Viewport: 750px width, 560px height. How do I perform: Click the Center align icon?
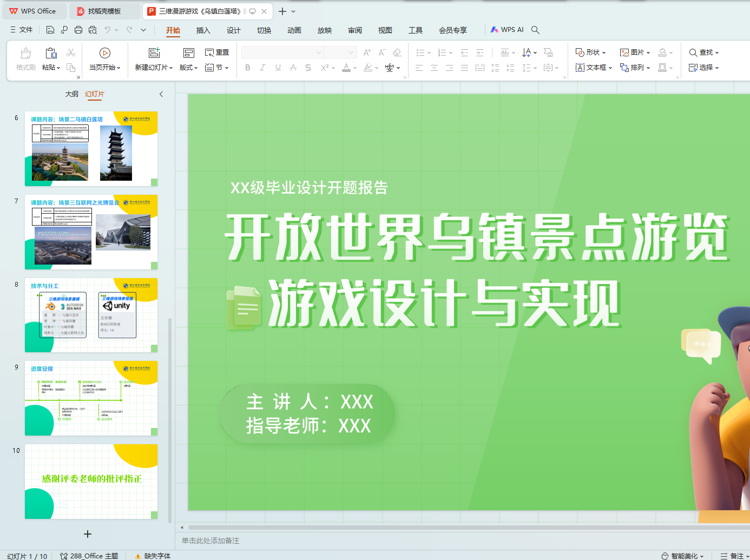point(434,68)
